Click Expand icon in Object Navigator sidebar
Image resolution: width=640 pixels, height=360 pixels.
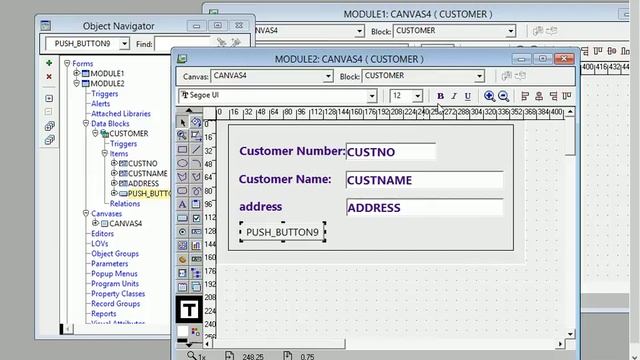pos(49,98)
